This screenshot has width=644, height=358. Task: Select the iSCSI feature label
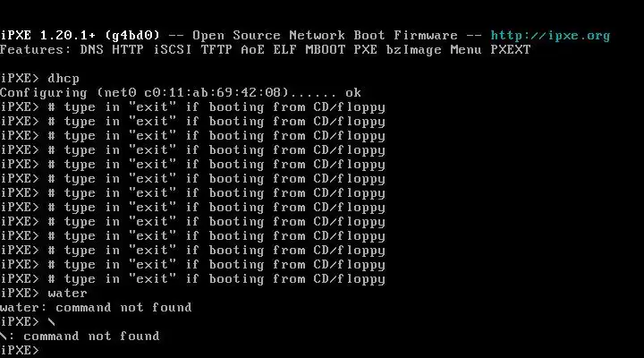click(173, 50)
